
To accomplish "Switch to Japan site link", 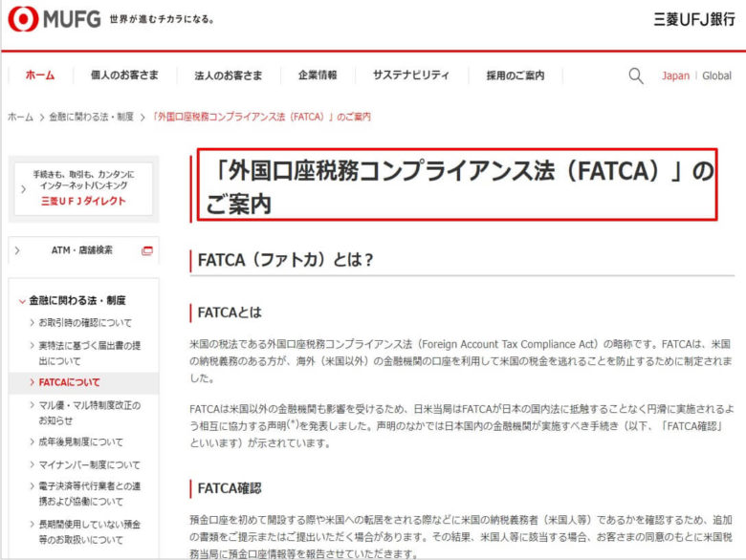I will click(x=675, y=75).
